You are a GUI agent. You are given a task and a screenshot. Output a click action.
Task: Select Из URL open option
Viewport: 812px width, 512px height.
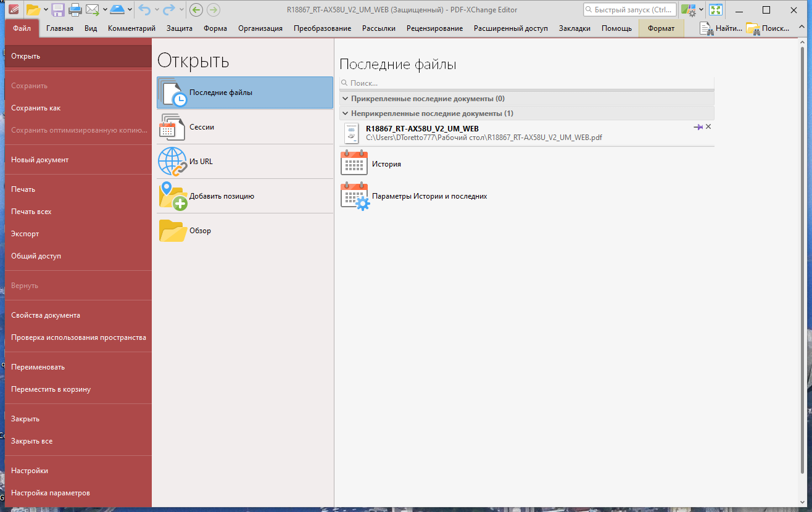[245, 162]
